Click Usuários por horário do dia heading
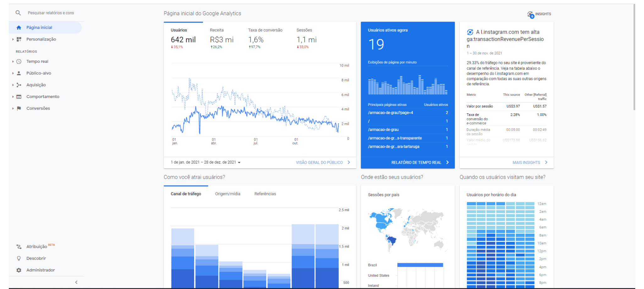644x289 pixels. click(491, 195)
